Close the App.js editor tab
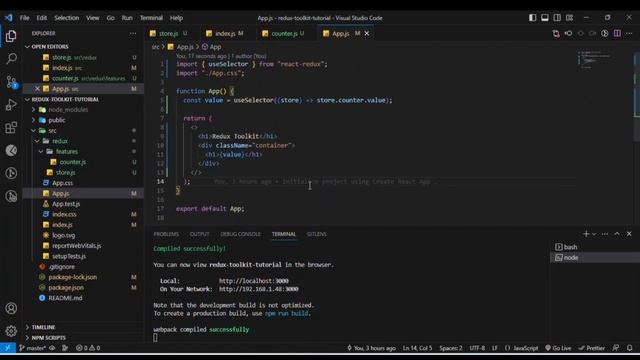Image resolution: width=640 pixels, height=360 pixels. tap(367, 33)
